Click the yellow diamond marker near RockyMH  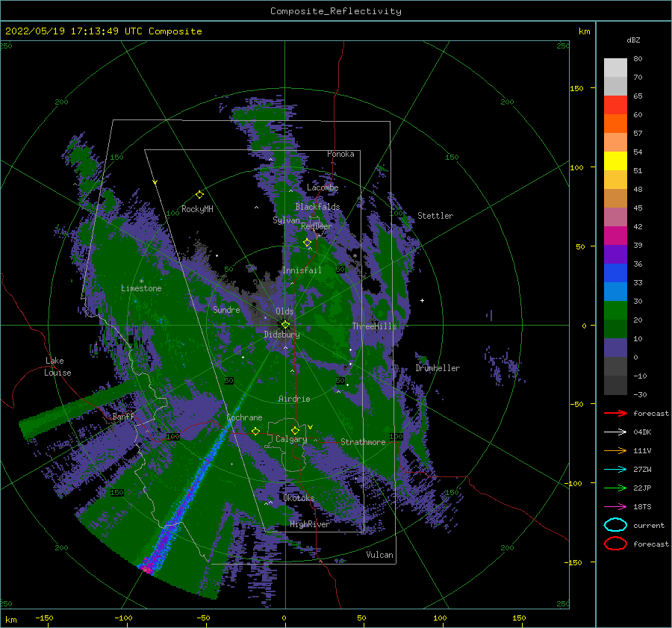tap(199, 195)
